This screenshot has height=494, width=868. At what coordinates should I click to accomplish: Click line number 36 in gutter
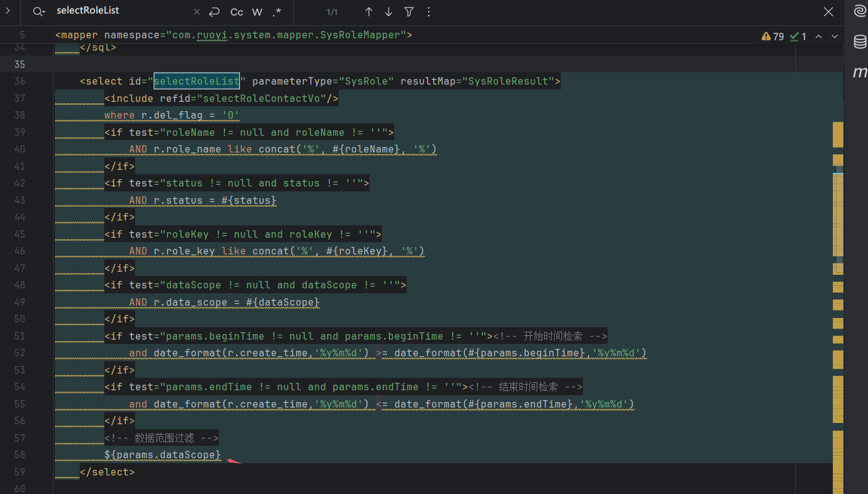pos(19,81)
